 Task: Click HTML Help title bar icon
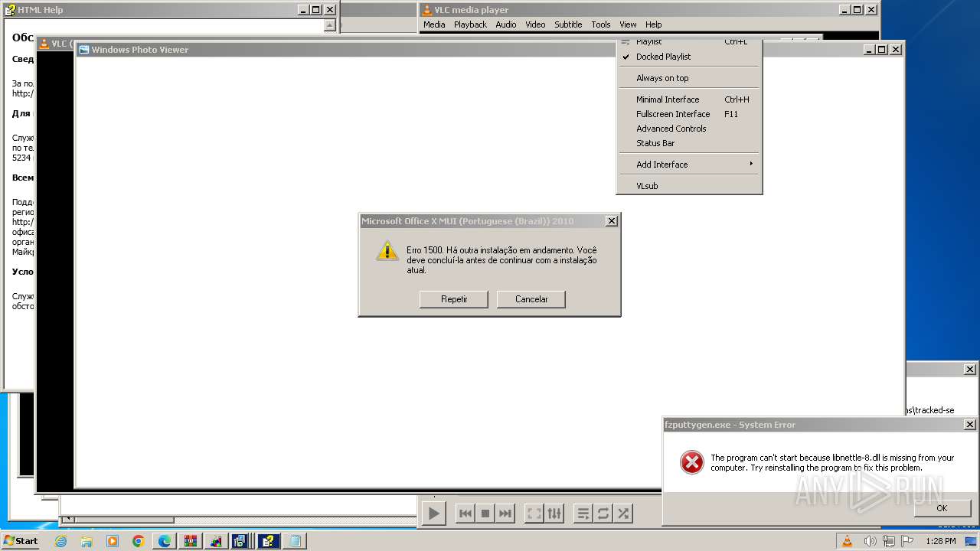tap(10, 10)
